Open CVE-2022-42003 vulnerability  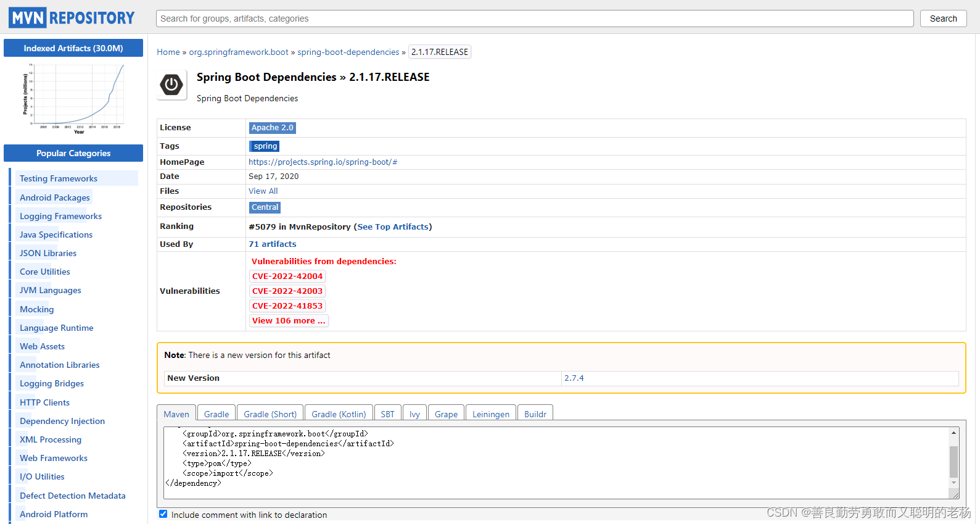pos(287,291)
